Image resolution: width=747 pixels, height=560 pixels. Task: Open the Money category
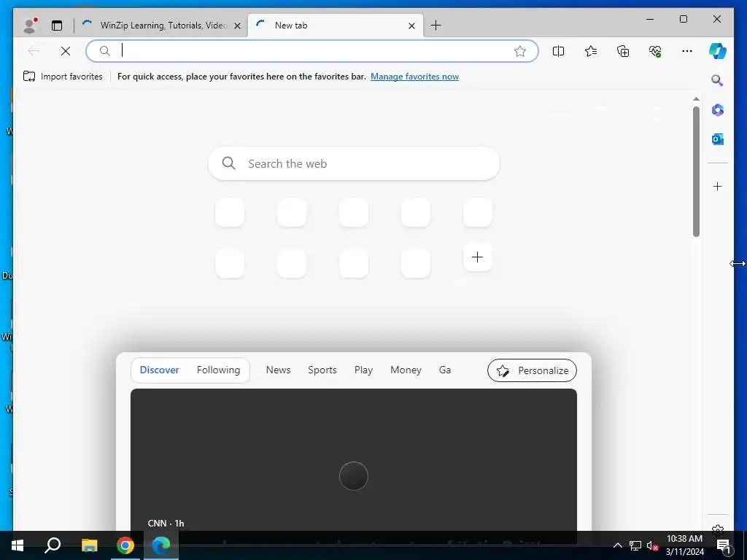[406, 370]
